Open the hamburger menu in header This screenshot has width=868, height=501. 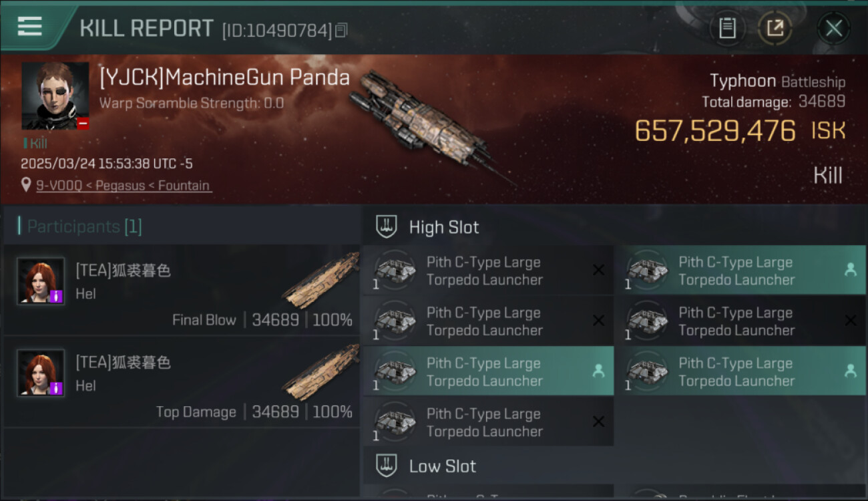(x=30, y=27)
